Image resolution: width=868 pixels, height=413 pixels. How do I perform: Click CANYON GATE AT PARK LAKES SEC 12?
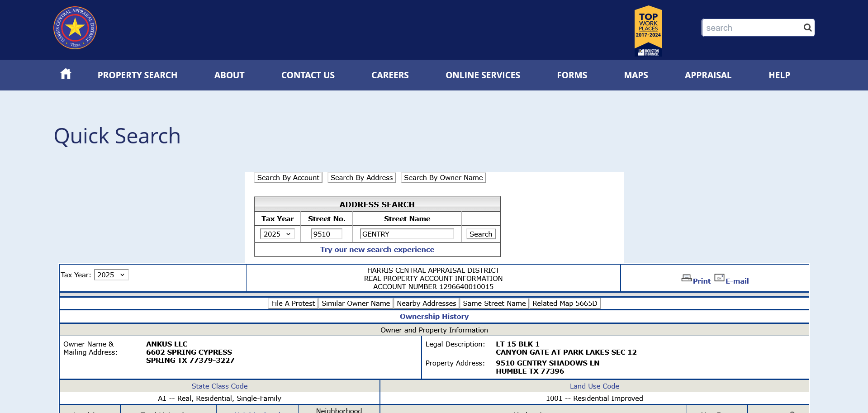566,352
